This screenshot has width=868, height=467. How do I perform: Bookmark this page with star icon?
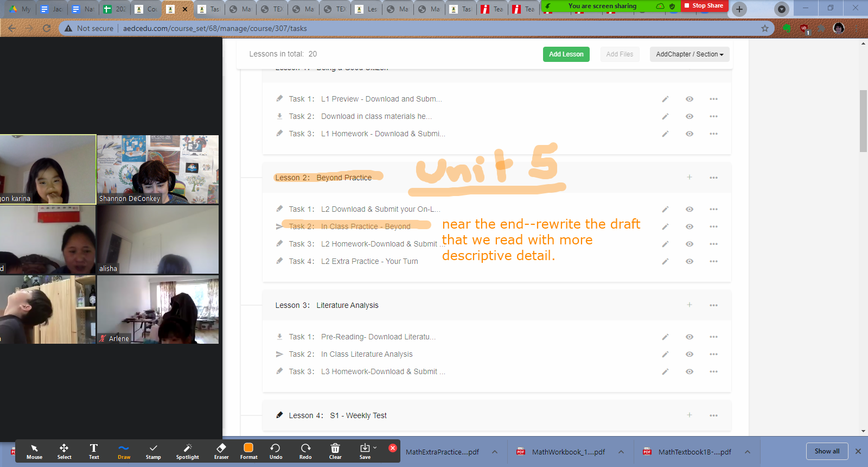[765, 28]
